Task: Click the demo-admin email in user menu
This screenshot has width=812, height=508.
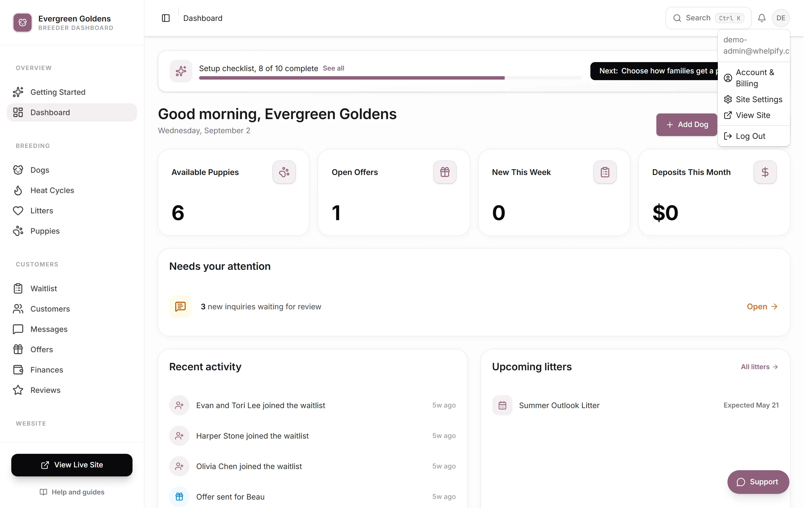Action: pyautogui.click(x=756, y=45)
